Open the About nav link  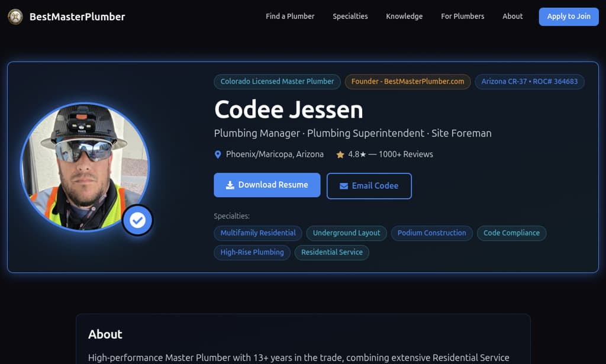click(512, 16)
